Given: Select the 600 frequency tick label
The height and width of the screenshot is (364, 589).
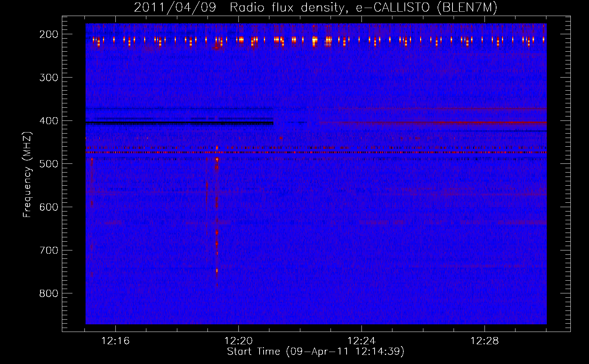Looking at the screenshot, I should tap(49, 207).
